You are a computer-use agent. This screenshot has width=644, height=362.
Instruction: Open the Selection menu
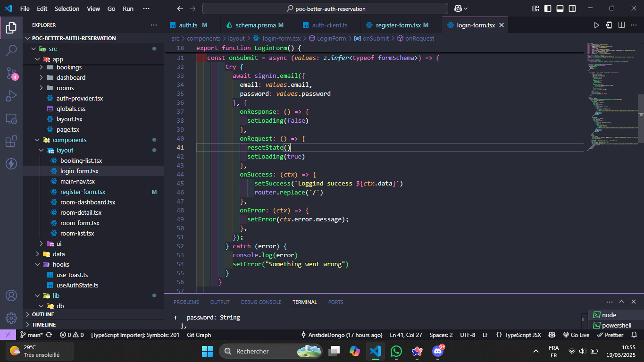(x=67, y=8)
